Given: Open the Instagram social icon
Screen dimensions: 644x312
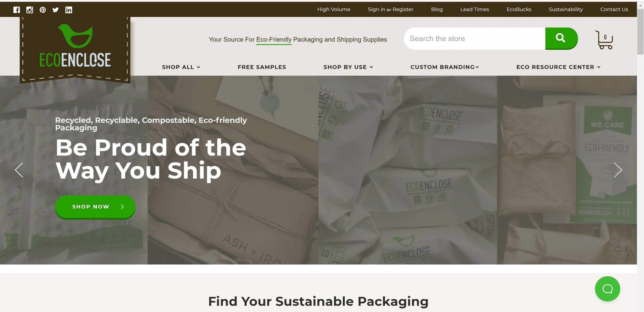Looking at the screenshot, I should (30, 10).
